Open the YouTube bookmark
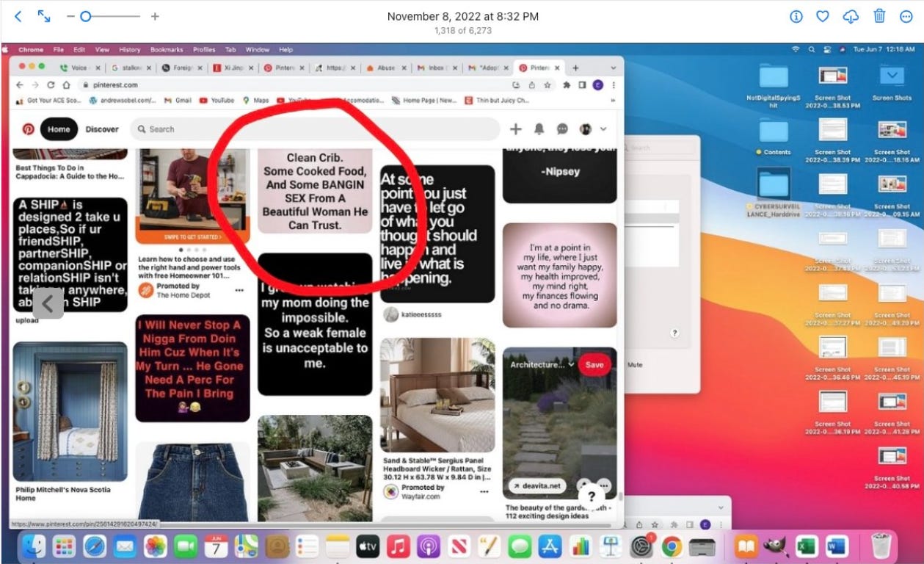Screen dimensions: 924x564 [x=217, y=101]
